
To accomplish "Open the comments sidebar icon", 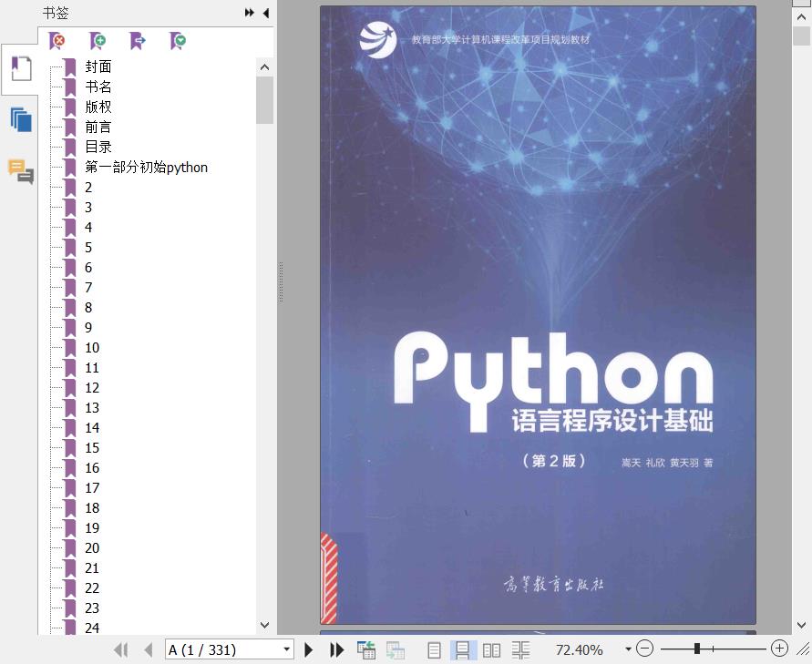I will click(21, 171).
